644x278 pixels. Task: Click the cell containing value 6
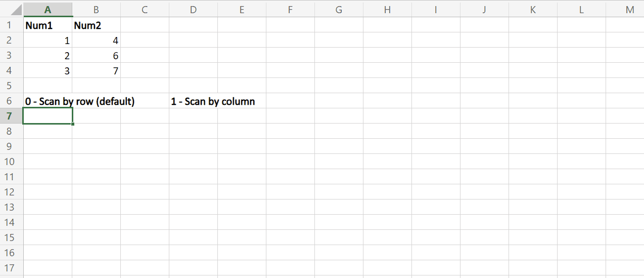coord(96,56)
